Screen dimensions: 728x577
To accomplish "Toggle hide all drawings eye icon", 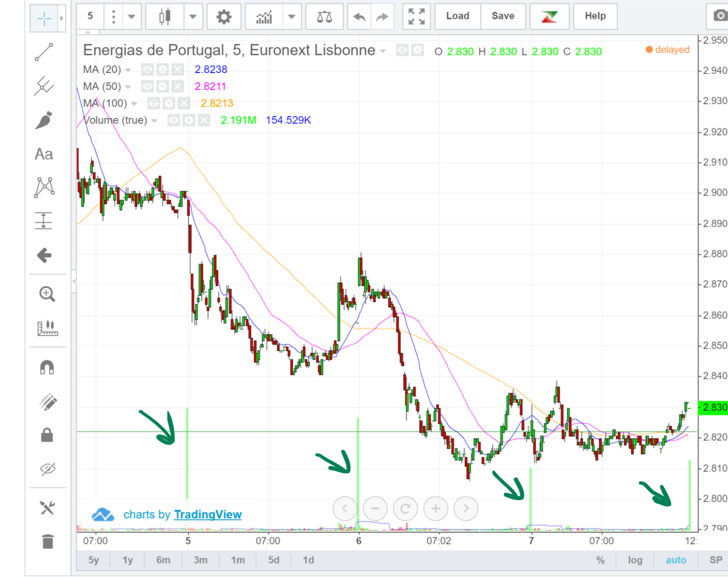I will [47, 468].
